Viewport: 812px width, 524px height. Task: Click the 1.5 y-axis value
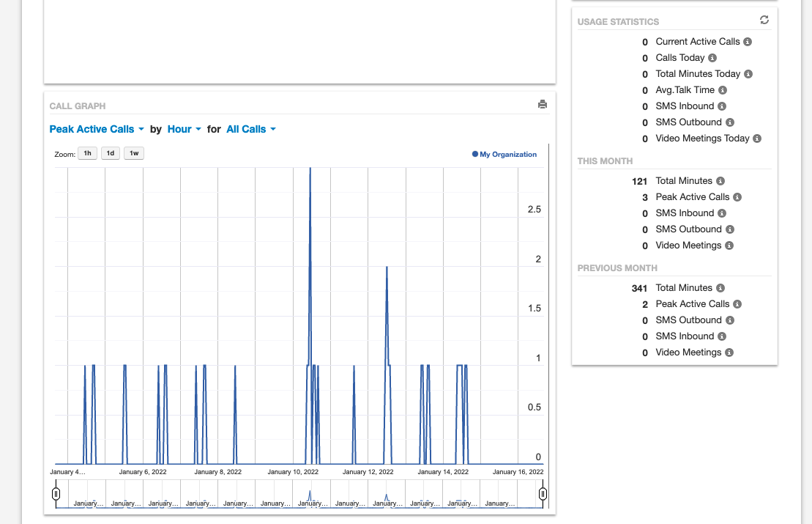534,309
